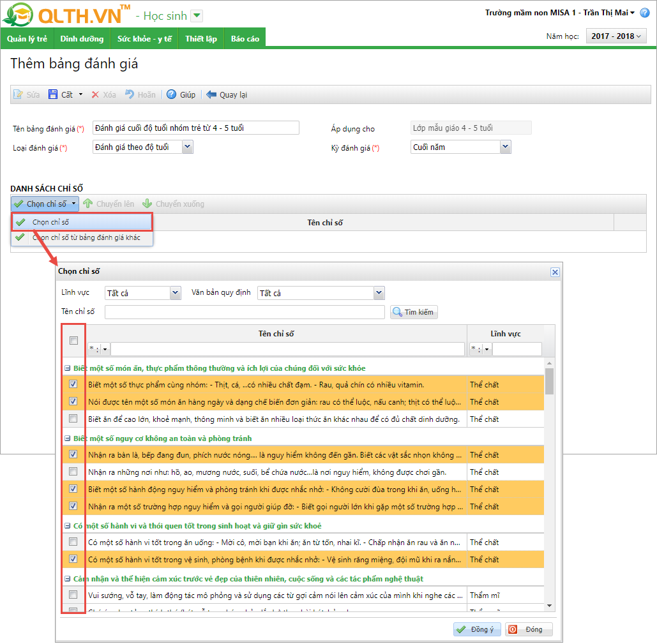This screenshot has height=644, width=657.
Task: Click the Cất save floppy icon
Action: (x=53, y=94)
